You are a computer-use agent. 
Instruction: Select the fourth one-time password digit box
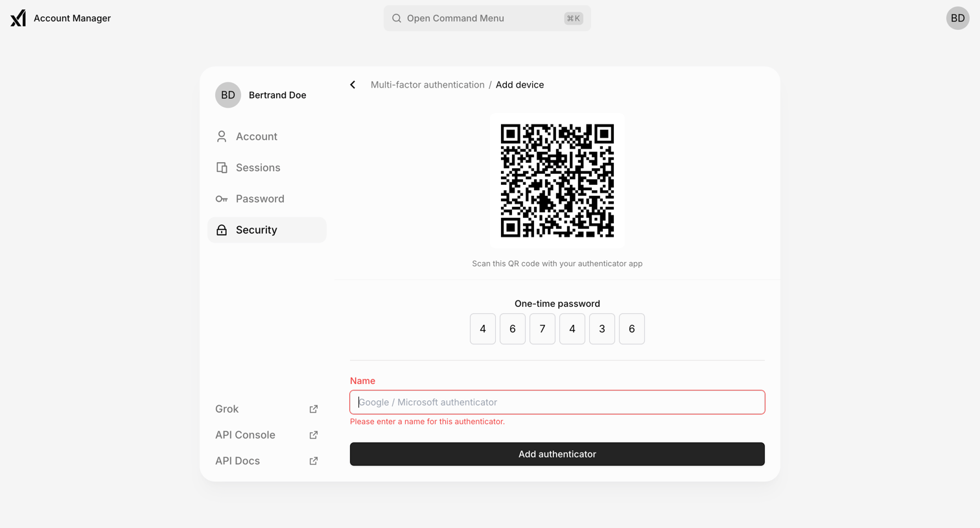click(572, 329)
